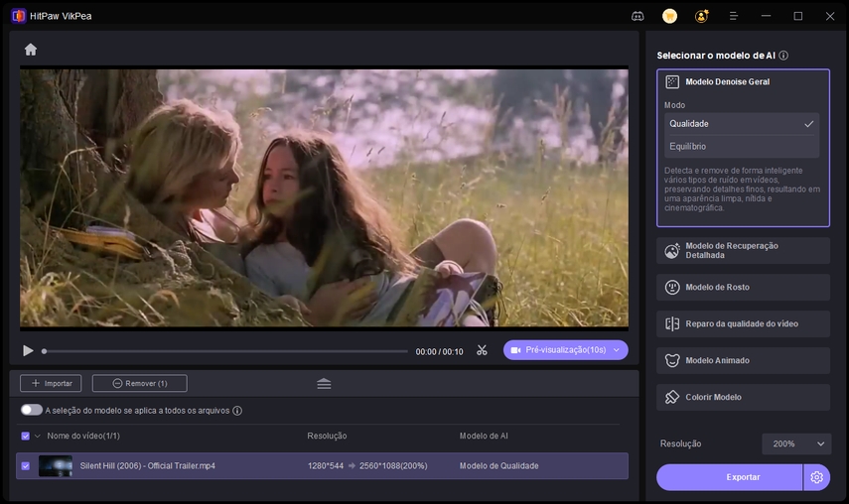The width and height of the screenshot is (849, 504).
Task: Click the 00:00 / 00:10 time display
Action: point(439,351)
